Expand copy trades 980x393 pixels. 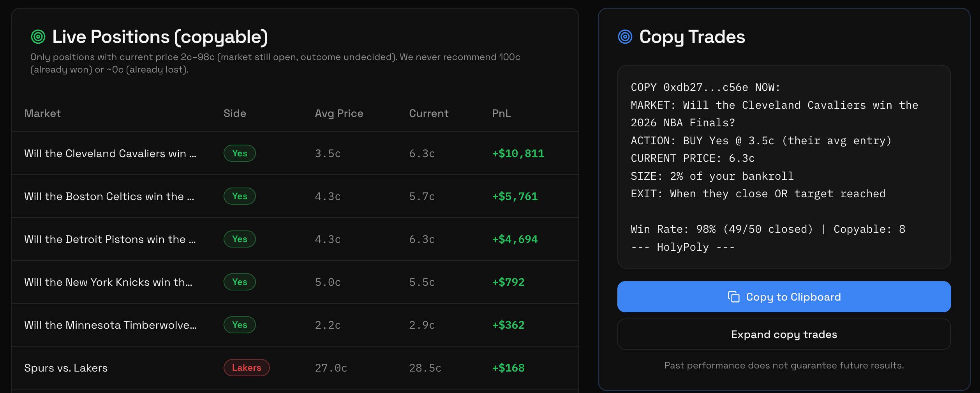click(x=784, y=334)
